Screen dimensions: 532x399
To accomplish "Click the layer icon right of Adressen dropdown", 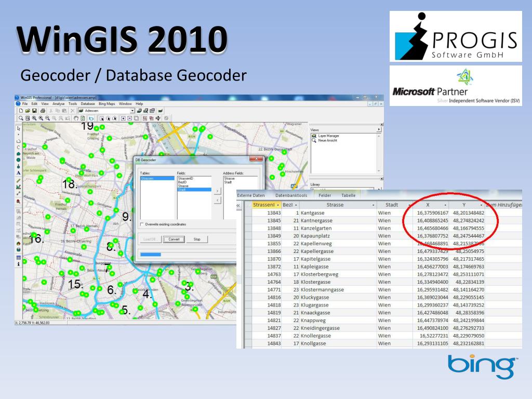I will coord(139,111).
